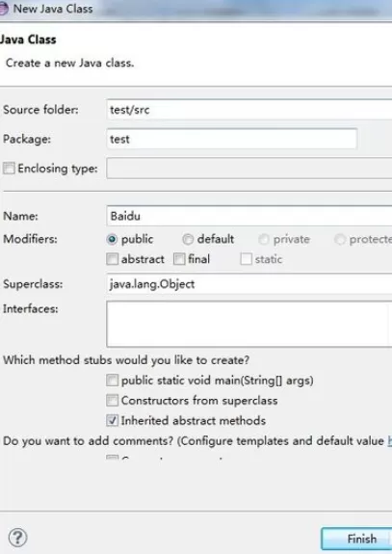
Task: Click the Name field containing Baidu
Action: (249, 216)
